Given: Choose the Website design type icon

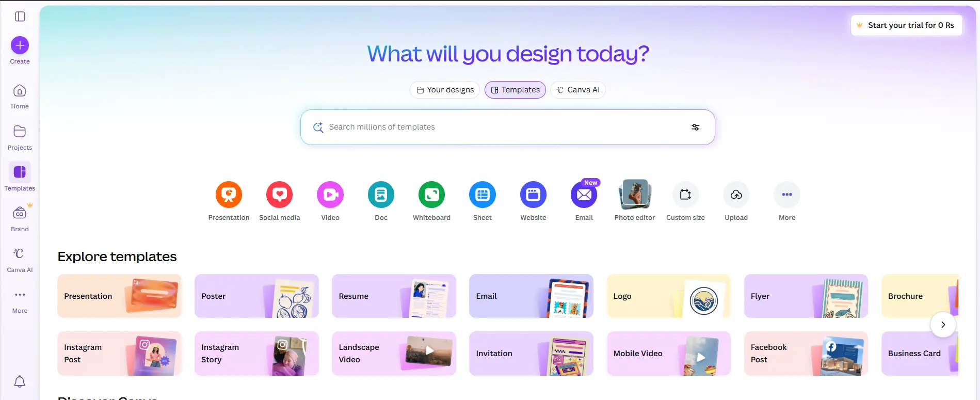Looking at the screenshot, I should [x=533, y=195].
